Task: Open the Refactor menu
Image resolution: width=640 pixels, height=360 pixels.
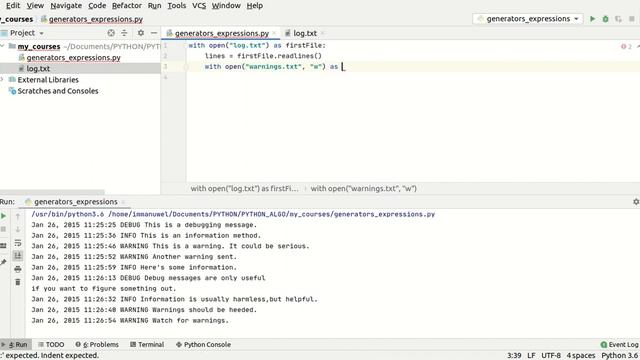Action: click(127, 6)
